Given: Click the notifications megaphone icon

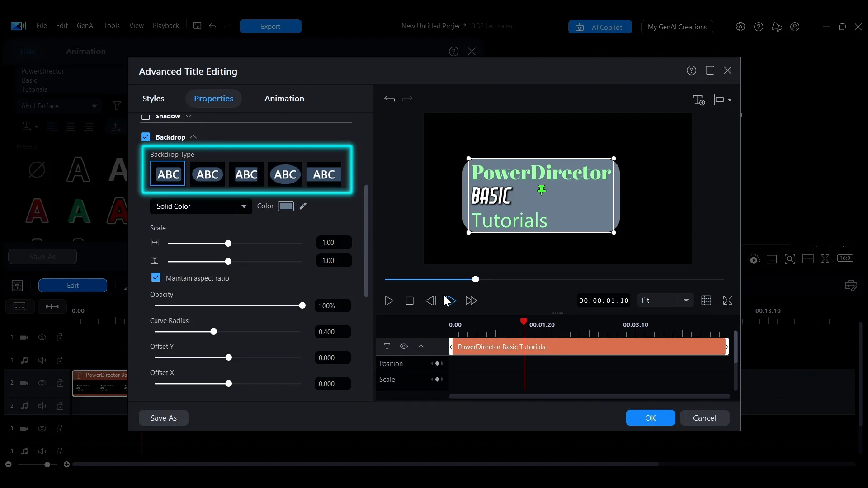Looking at the screenshot, I should pyautogui.click(x=777, y=27).
